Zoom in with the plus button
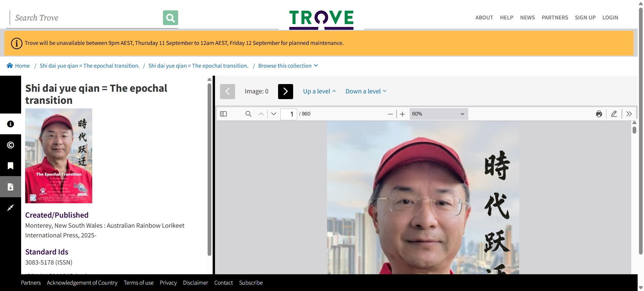 402,114
